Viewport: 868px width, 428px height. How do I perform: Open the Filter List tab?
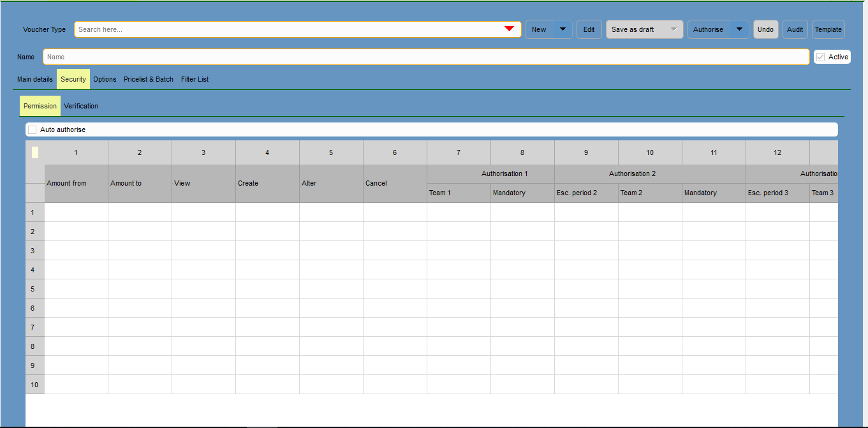(195, 79)
